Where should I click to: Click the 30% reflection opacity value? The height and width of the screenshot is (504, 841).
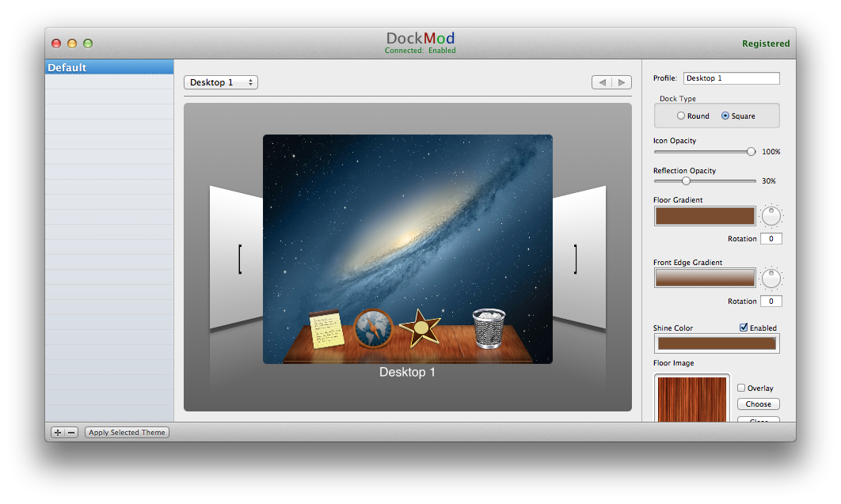[x=769, y=181]
